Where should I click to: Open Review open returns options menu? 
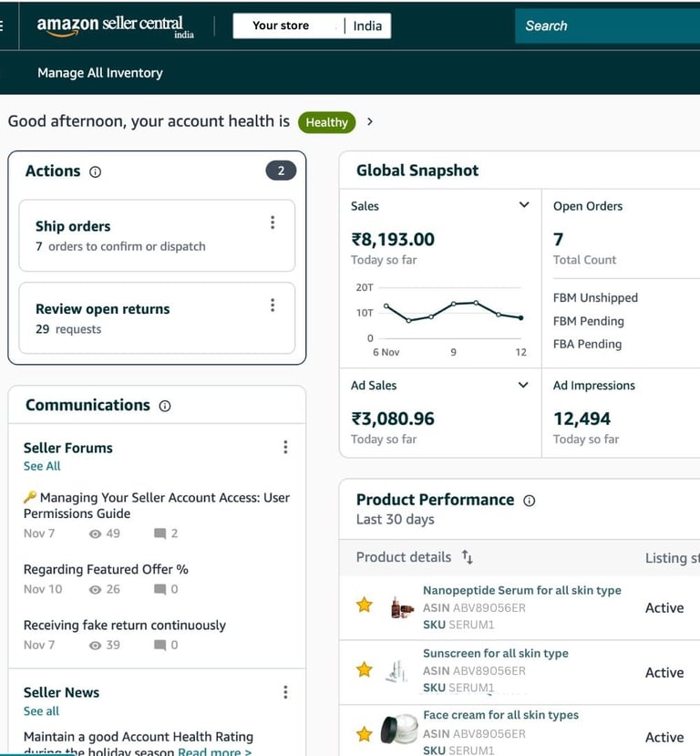pos(273,306)
